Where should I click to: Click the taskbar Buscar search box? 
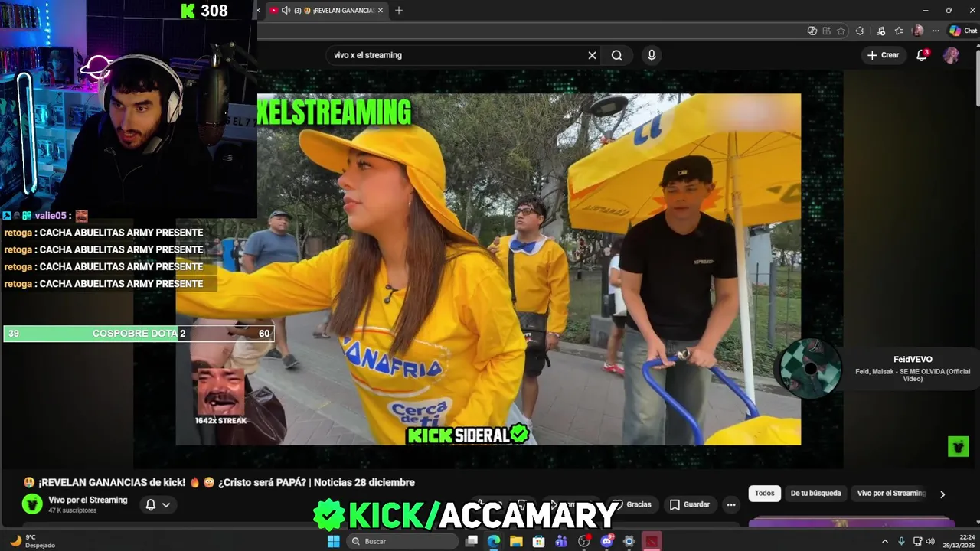(403, 541)
